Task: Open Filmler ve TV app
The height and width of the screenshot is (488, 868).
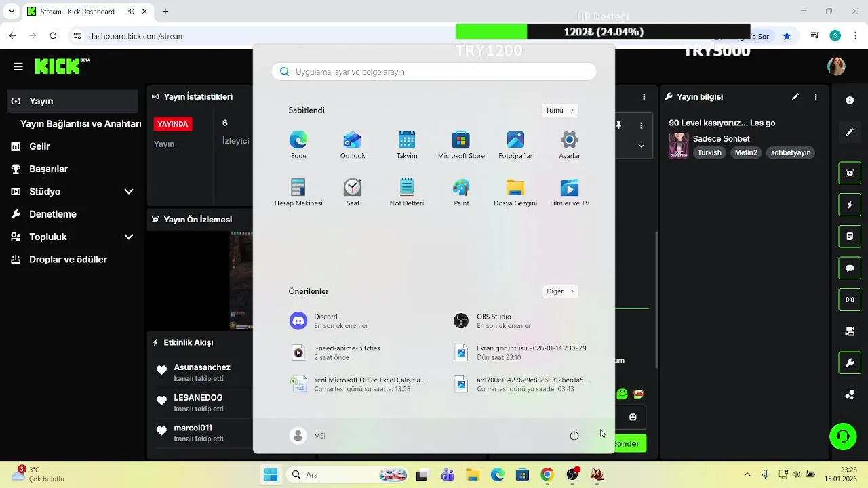Action: pos(570,193)
